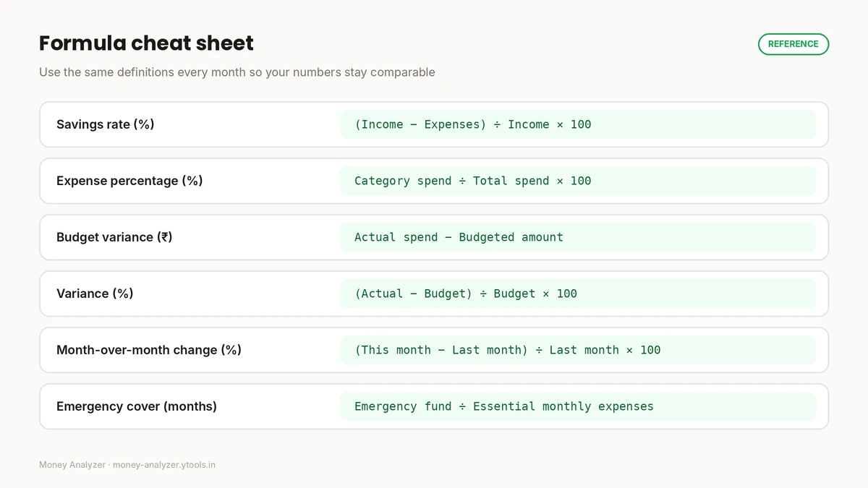The width and height of the screenshot is (868, 488).
Task: Click the subtitle about same definitions monthly
Action: [237, 72]
